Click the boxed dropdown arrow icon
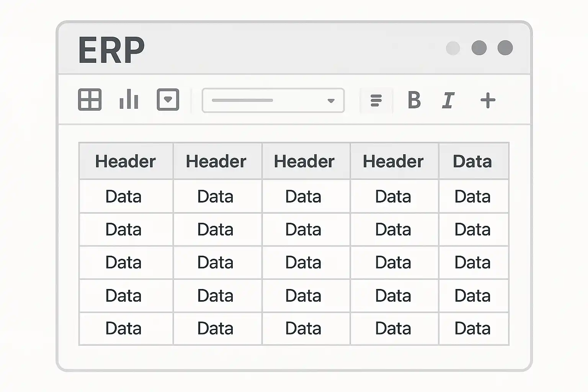Image resolution: width=588 pixels, height=392 pixels. pos(168,100)
